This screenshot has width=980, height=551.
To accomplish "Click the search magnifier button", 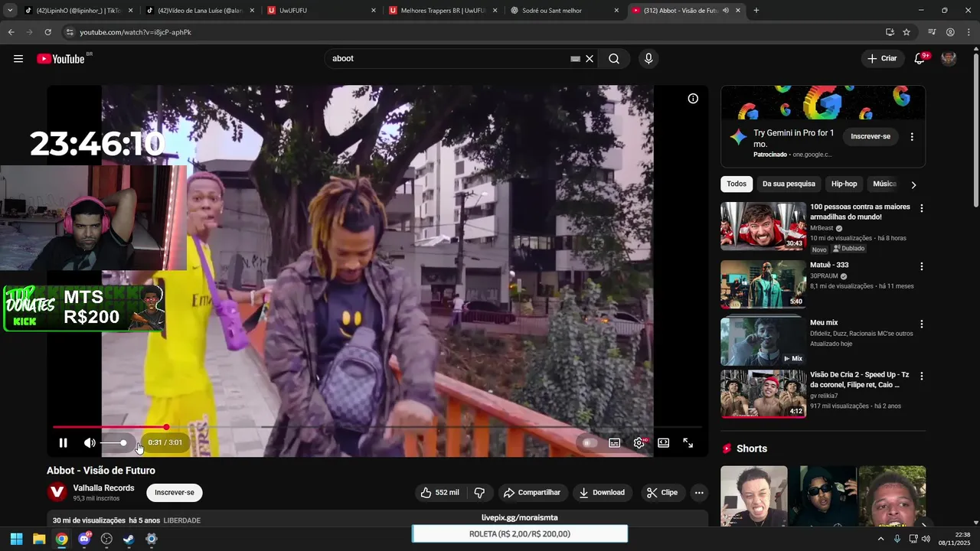I will click(614, 59).
